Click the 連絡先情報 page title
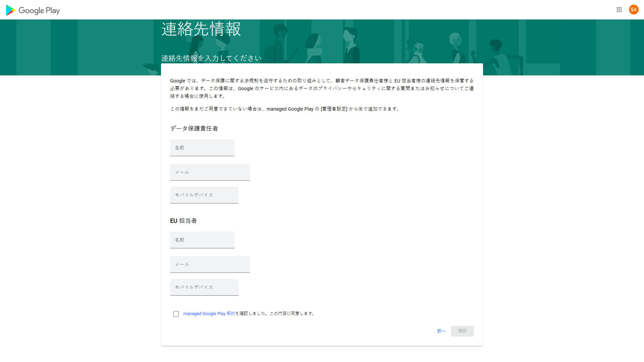 click(201, 29)
